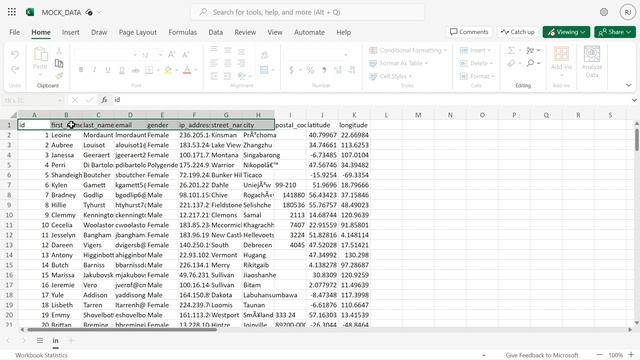The image size is (640, 360).
Task: Switch to the Data tab
Action: coord(216,32)
